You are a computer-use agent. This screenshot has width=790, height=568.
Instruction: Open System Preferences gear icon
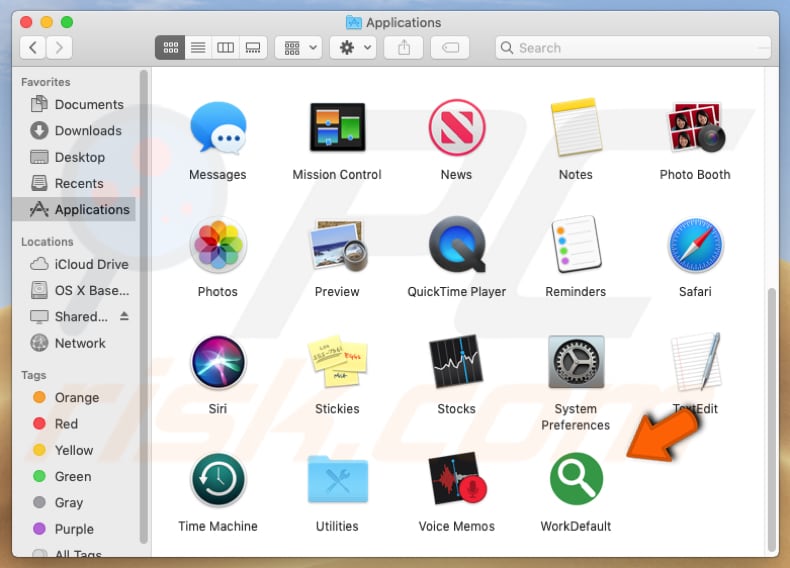[x=576, y=362]
